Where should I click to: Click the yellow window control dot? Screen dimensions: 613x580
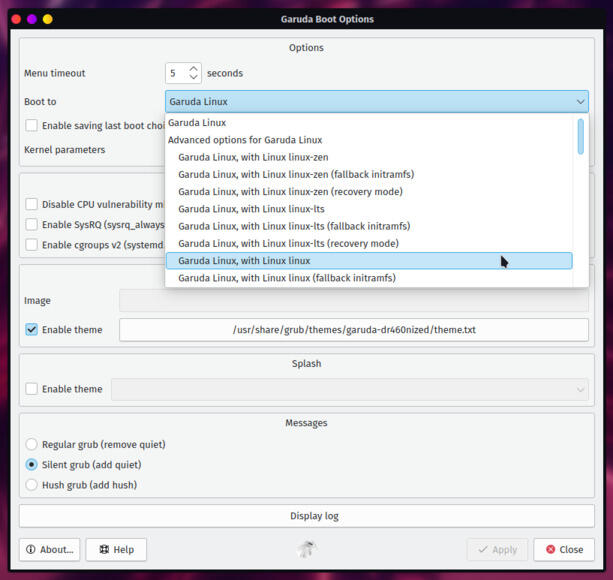[x=48, y=19]
